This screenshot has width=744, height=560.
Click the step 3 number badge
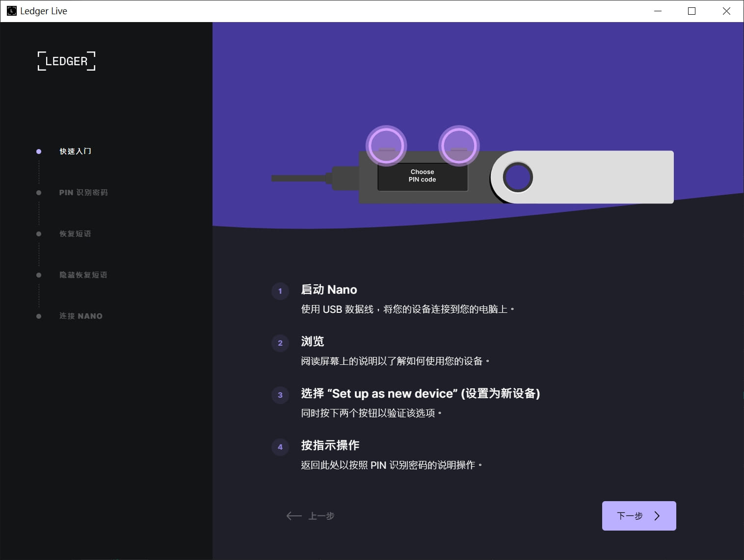(280, 395)
